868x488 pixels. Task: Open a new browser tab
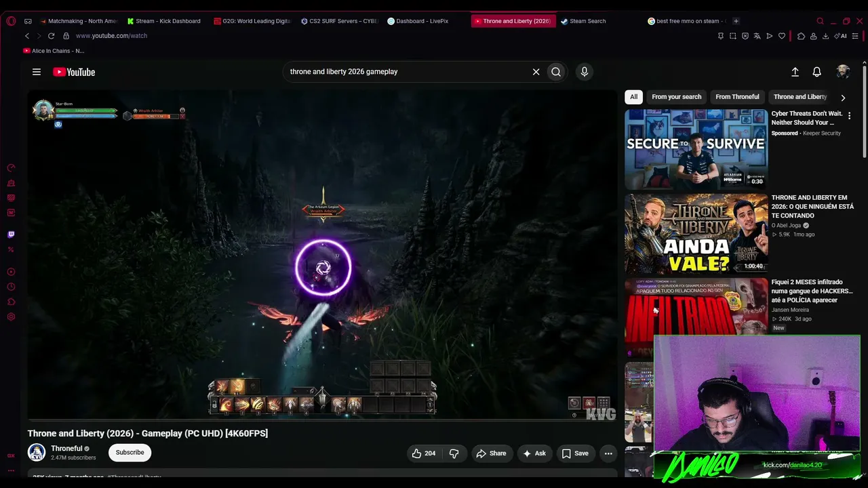(736, 21)
